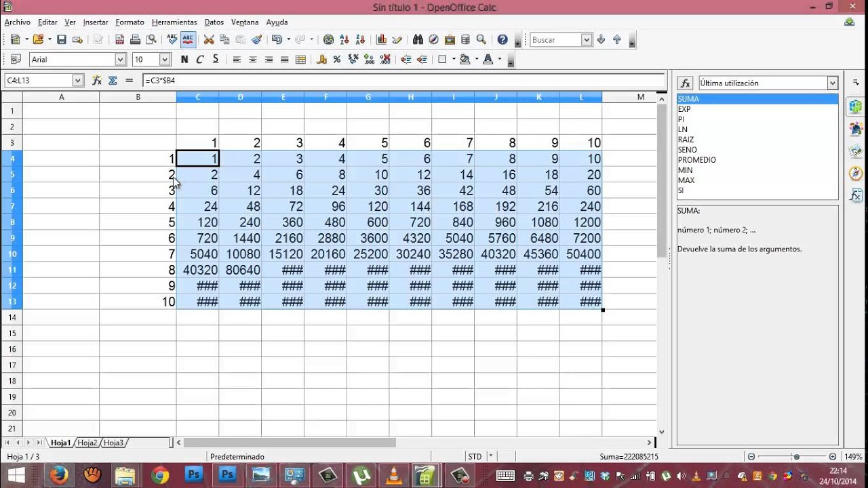Click the Print file directly icon
The height and width of the screenshot is (488, 868).
click(x=135, y=40)
